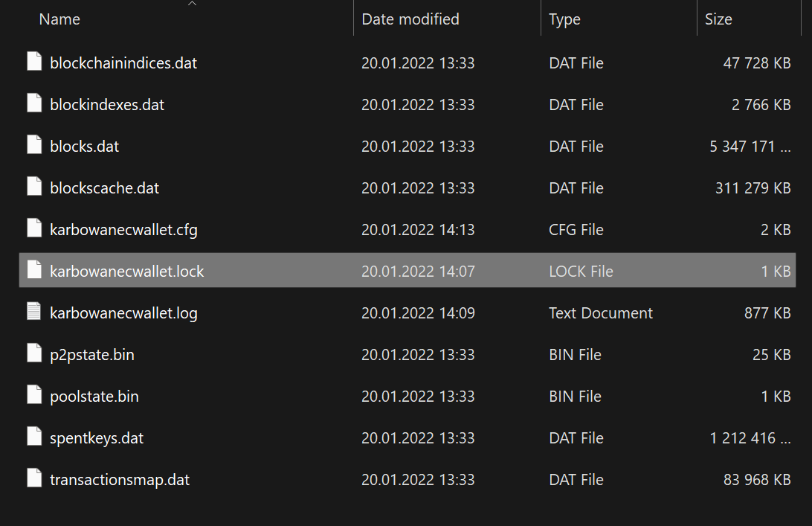812x526 pixels.
Task: Click the blockscache.dat file icon
Action: [34, 186]
